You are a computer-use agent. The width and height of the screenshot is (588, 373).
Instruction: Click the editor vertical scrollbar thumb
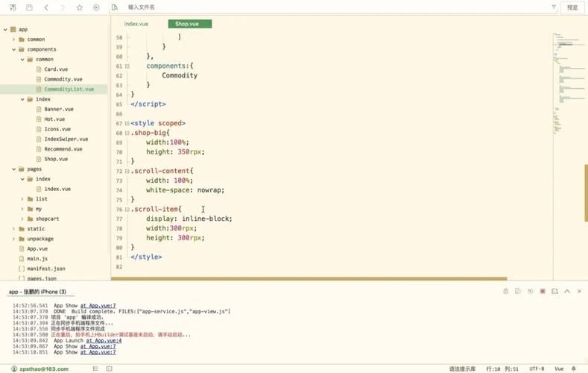click(586, 193)
